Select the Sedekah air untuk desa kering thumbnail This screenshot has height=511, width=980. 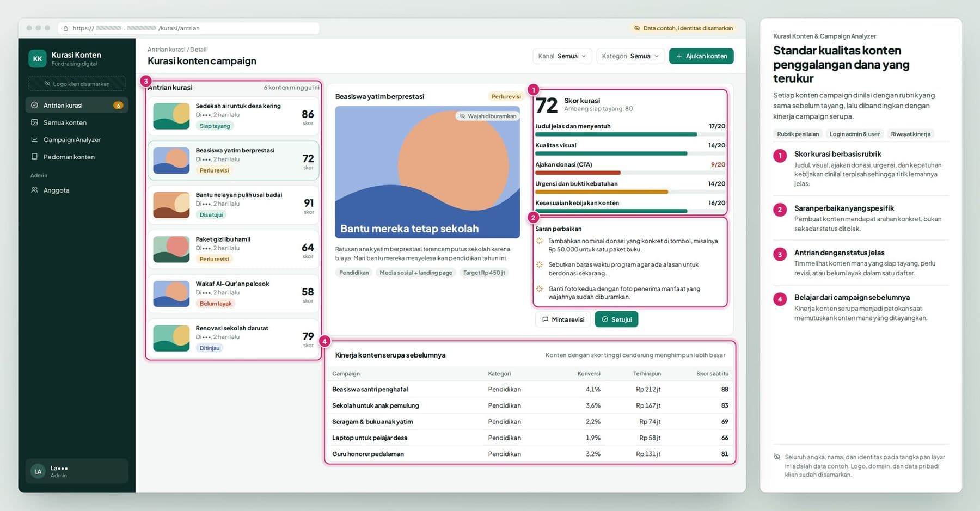pos(171,116)
